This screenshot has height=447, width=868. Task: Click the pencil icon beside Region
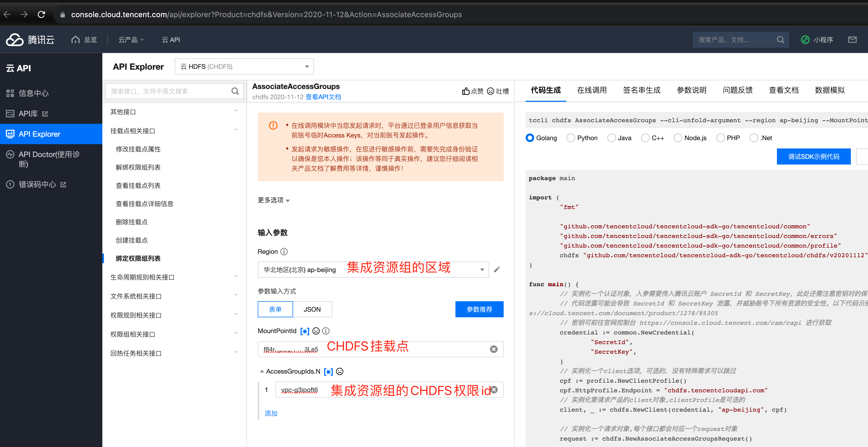[497, 270]
